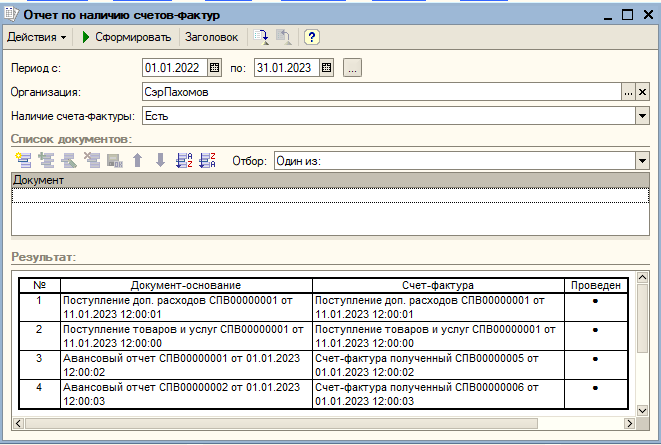
Task: Click the horizontal scrollbar right arrow
Action: 629,423
